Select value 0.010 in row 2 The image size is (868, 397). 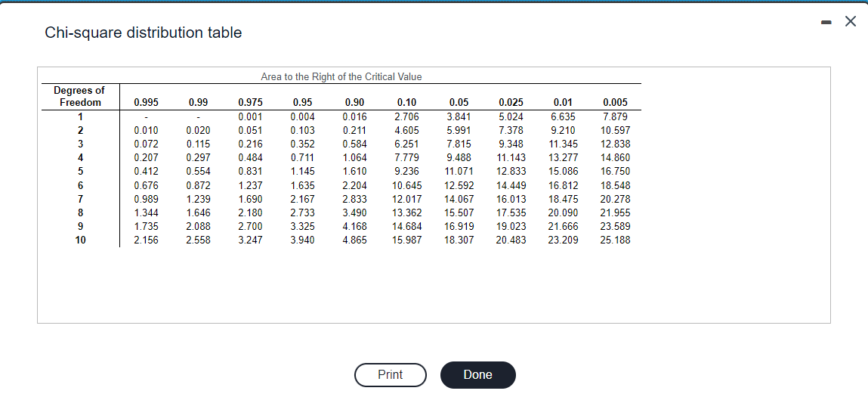pos(146,130)
